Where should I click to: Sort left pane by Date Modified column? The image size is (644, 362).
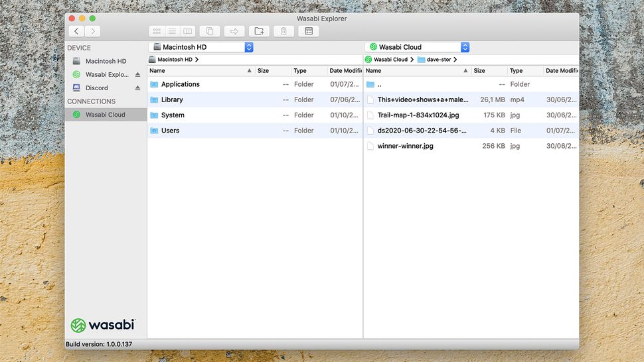coord(345,70)
